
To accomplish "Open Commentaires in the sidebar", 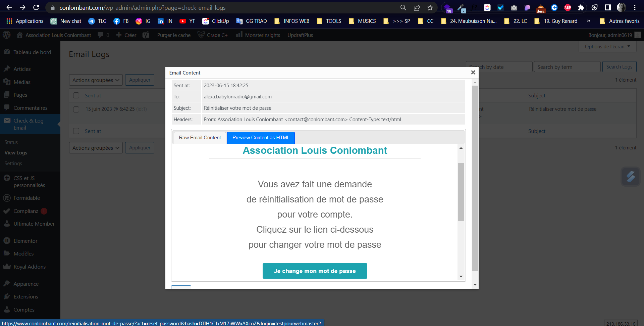I will coord(30,108).
